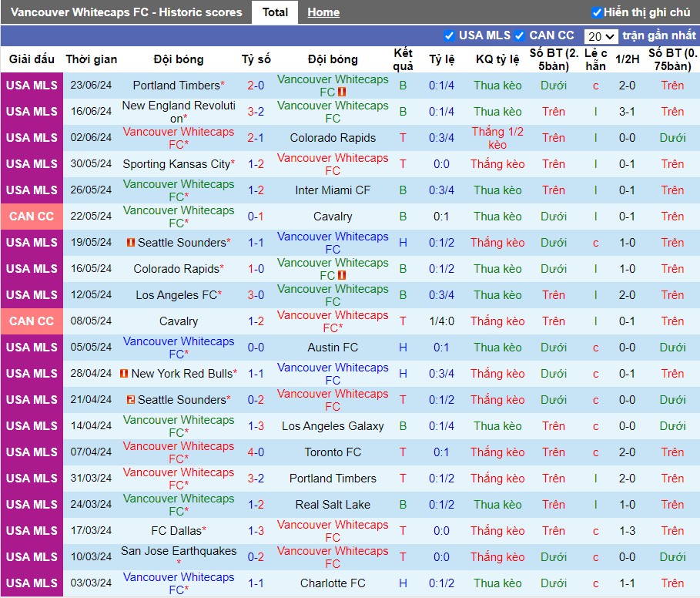The height and width of the screenshot is (598, 700).
Task: Click date 31/03/24 cell
Action: (91, 479)
